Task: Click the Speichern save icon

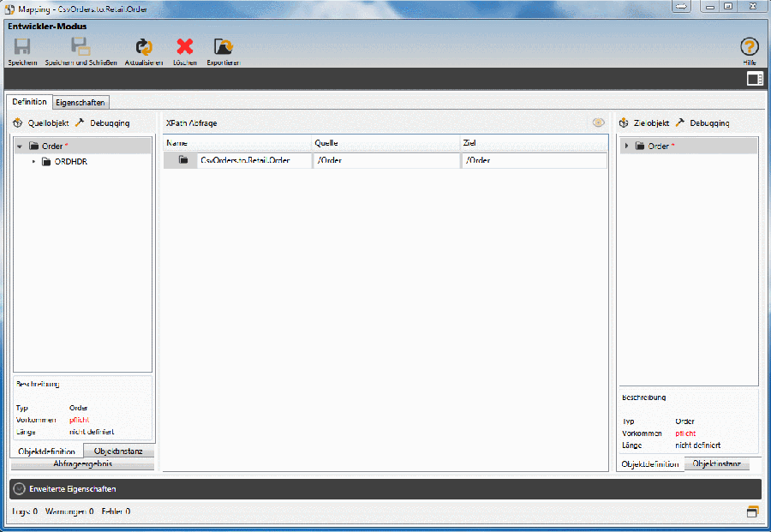Action: point(22,48)
